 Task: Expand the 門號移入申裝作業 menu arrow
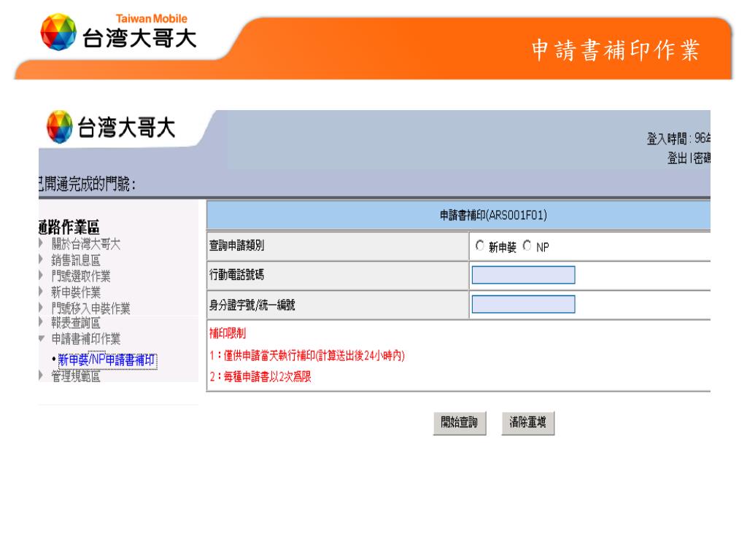41,308
